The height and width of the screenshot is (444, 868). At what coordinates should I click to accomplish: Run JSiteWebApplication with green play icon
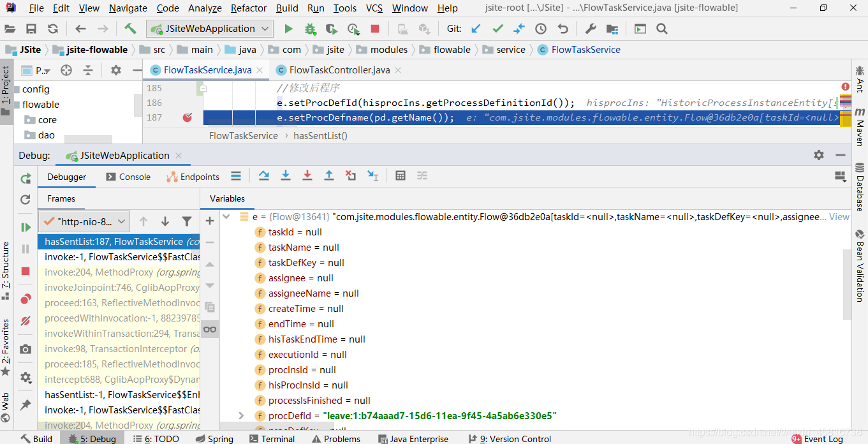pos(288,29)
